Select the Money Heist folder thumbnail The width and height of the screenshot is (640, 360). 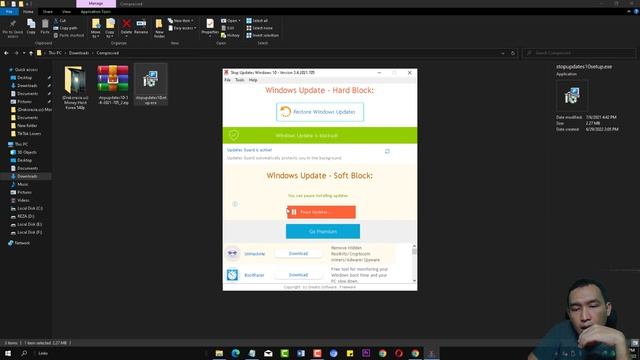(x=75, y=87)
